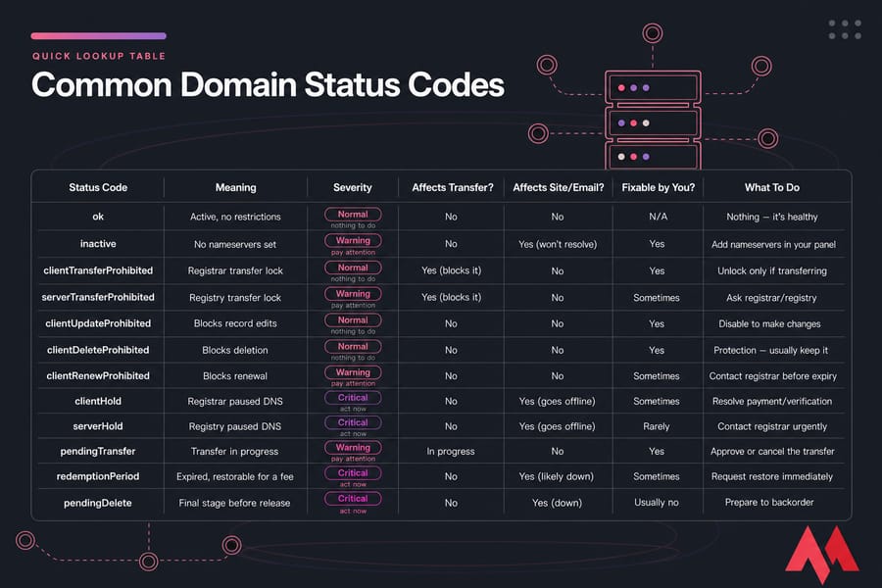Click "Usually no" in pendingDelete row
Viewport: 882px width, 588px height.
(657, 503)
